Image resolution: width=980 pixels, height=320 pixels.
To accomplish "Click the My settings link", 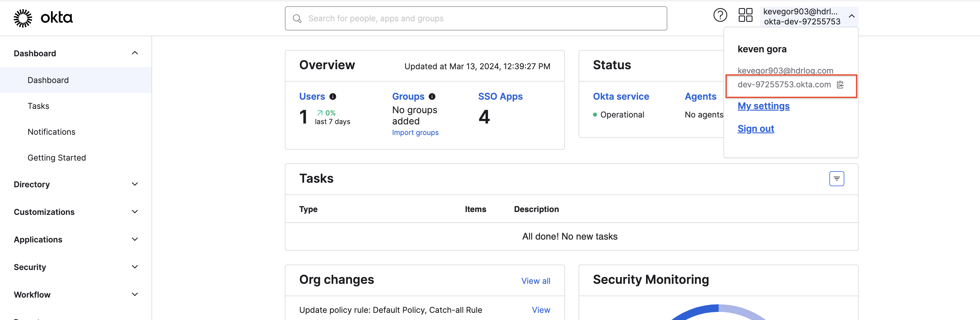I will click(x=763, y=106).
